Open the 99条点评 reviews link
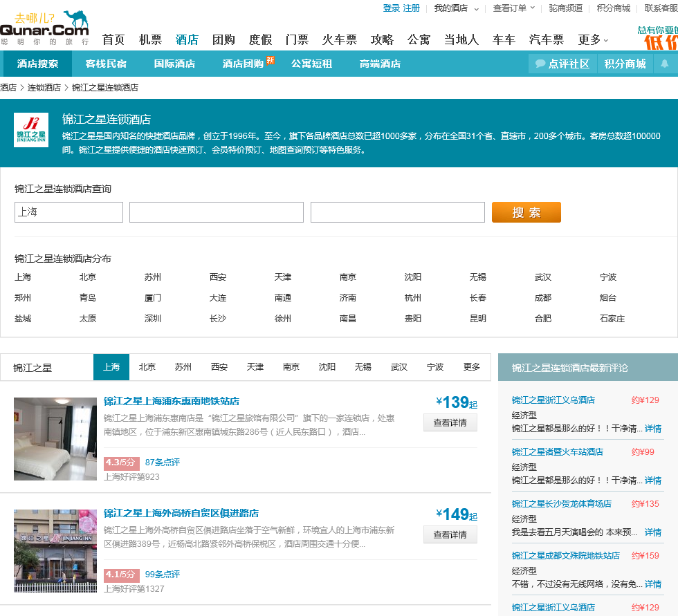Screen dimensions: 678x616 [163, 574]
